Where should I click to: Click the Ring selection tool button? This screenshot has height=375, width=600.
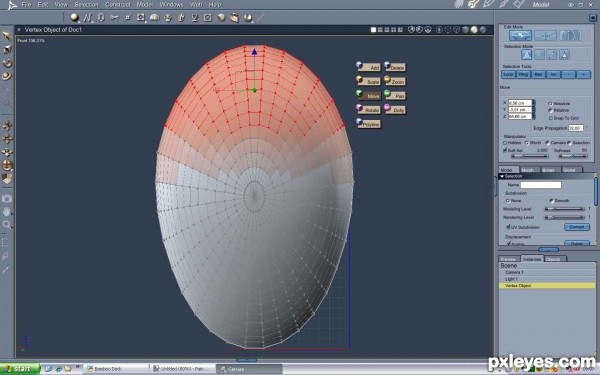(x=523, y=75)
